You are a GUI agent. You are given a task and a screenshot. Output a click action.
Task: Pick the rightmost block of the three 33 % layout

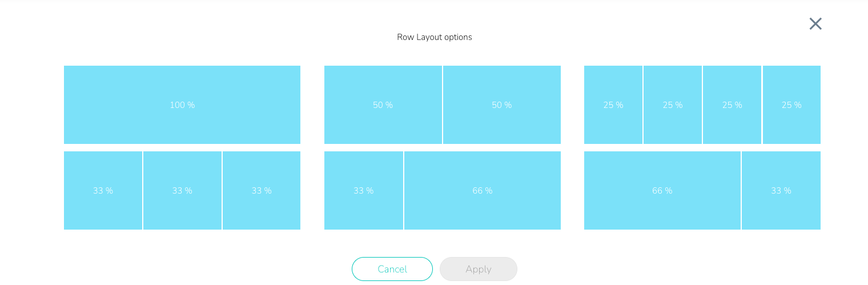coord(262,190)
